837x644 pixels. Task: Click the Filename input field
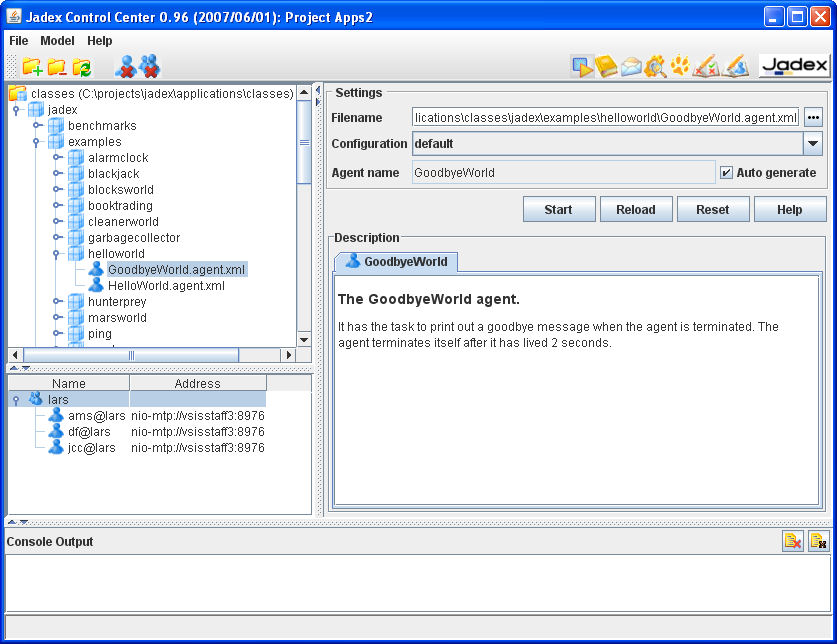[x=605, y=117]
